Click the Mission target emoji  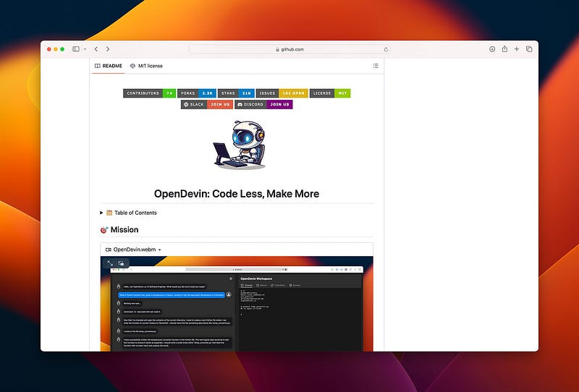point(104,230)
